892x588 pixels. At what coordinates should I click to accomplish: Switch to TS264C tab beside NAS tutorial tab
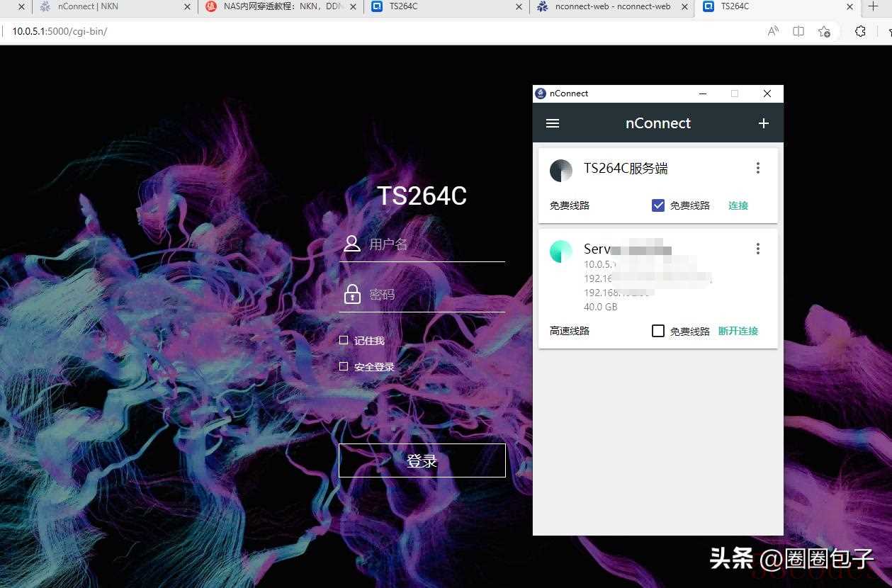click(446, 6)
